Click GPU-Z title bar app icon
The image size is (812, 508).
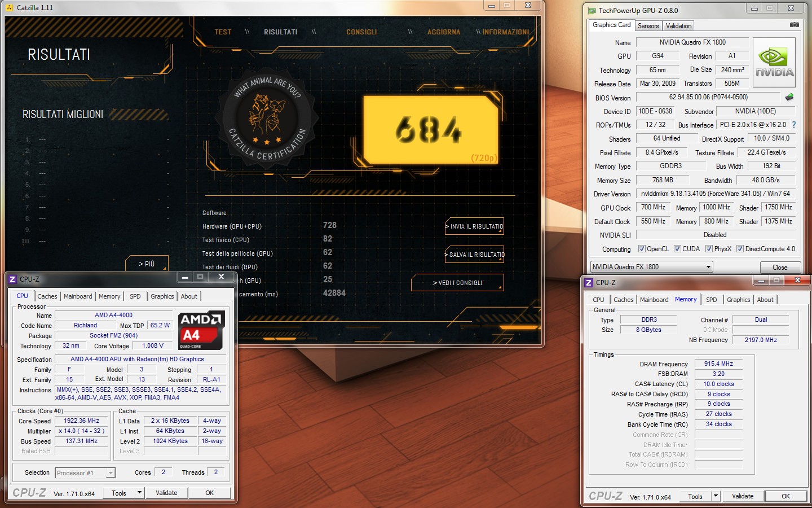coord(592,10)
